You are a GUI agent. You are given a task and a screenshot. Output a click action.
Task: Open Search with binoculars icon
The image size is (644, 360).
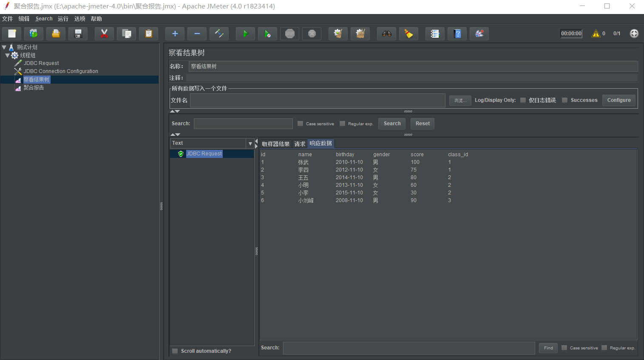387,34
